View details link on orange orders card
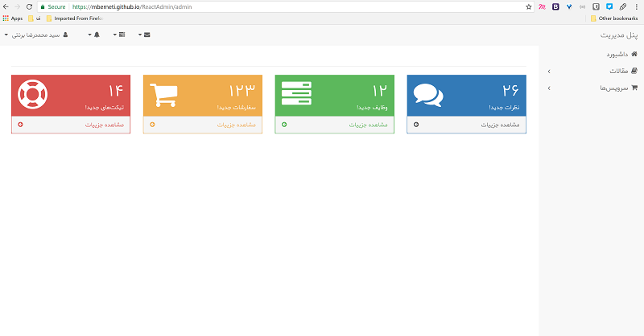644x336 pixels. 236,125
